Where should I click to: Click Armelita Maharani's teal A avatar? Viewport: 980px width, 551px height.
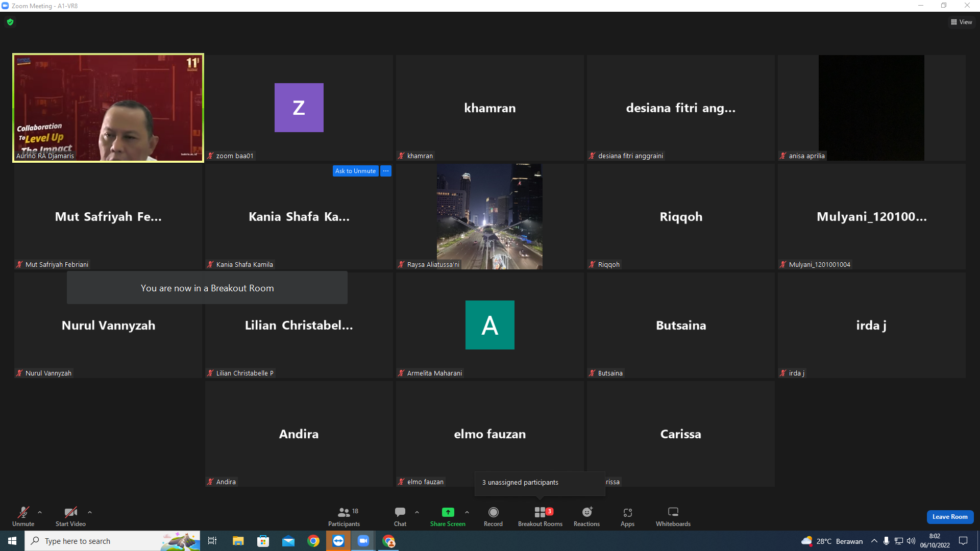490,325
